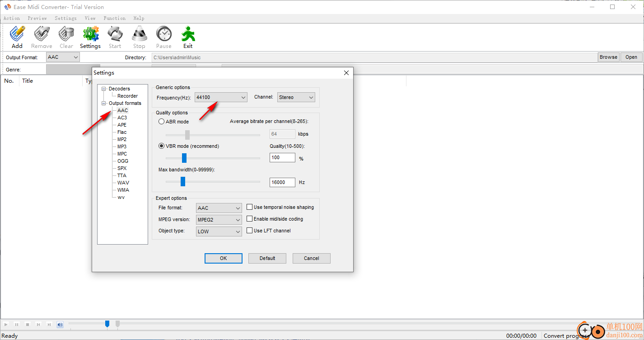Open the Preview menu
The height and width of the screenshot is (340, 644).
coord(37,18)
